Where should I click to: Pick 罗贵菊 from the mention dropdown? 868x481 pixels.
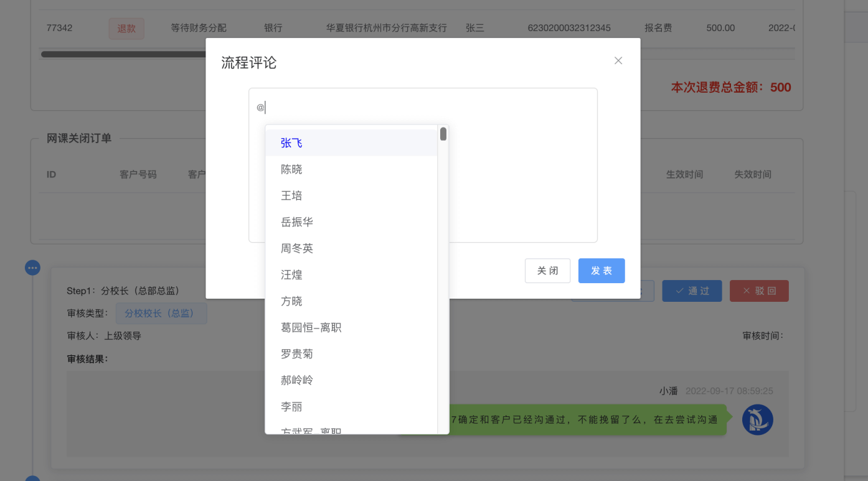point(297,354)
